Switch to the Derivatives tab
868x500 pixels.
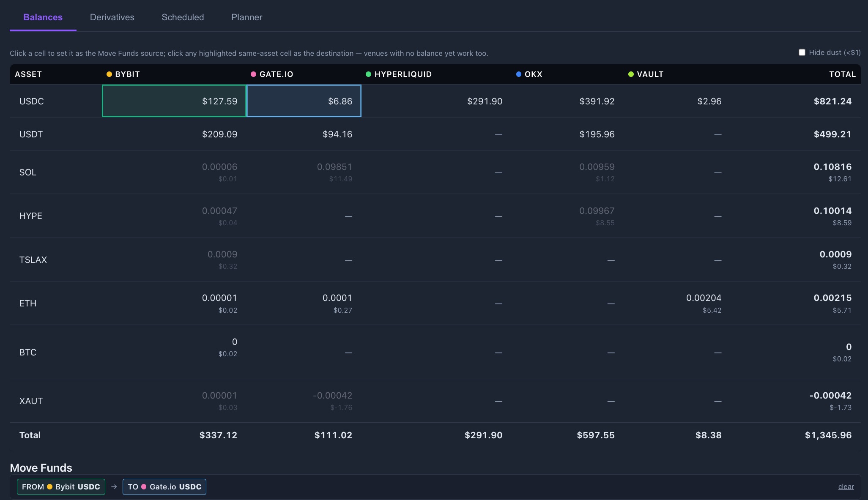(112, 17)
